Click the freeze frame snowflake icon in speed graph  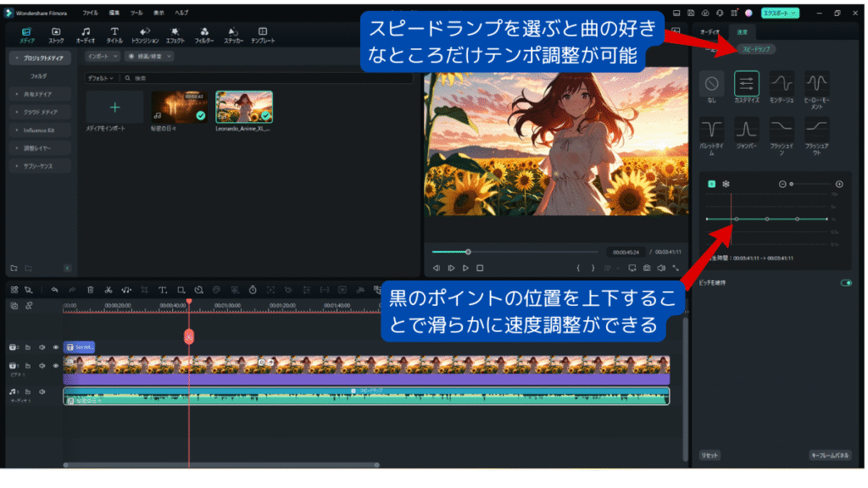[726, 184]
